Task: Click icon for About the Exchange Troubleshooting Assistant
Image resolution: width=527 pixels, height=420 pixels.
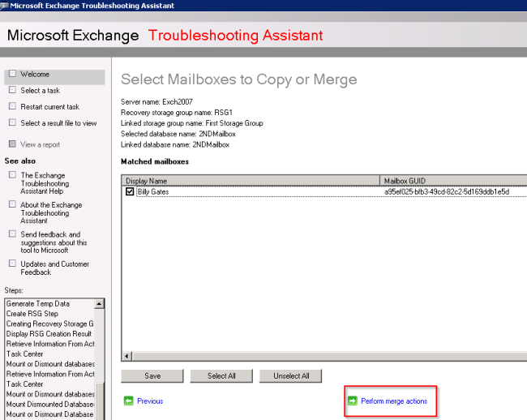Action: 12,204
